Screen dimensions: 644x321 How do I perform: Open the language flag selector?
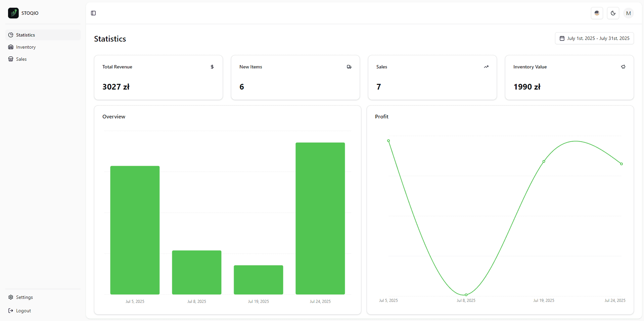tap(597, 13)
